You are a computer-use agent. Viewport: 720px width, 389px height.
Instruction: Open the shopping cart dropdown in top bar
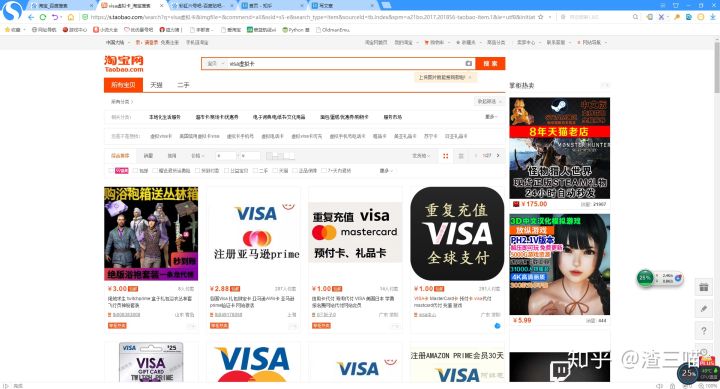[x=436, y=42]
